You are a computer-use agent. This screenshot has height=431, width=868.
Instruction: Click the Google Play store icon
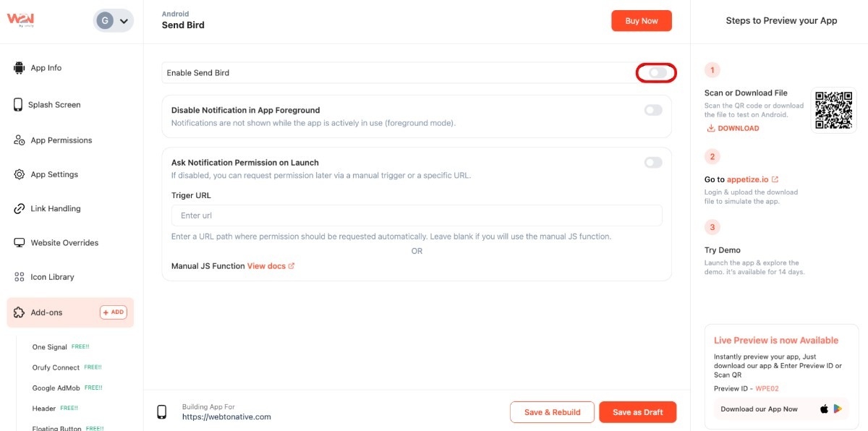click(x=838, y=409)
